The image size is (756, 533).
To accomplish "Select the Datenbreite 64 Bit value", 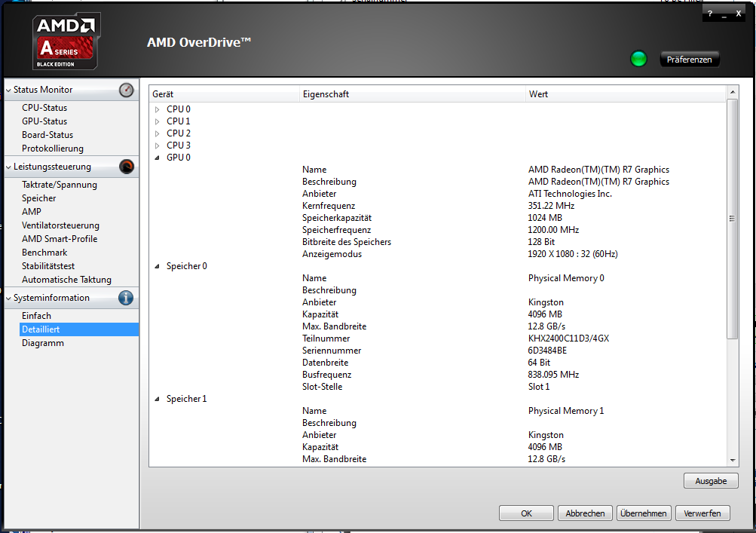I will click(x=539, y=363).
